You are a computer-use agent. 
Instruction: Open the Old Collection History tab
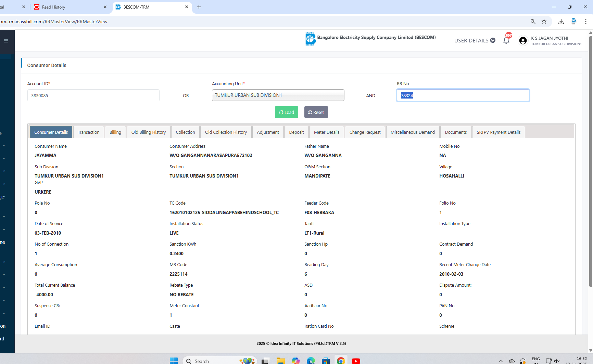[x=226, y=132]
